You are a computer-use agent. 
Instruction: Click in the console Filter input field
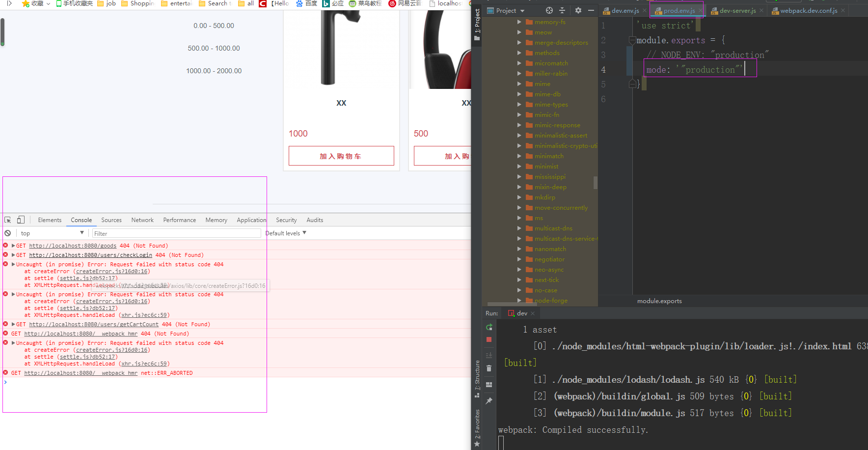coord(177,233)
